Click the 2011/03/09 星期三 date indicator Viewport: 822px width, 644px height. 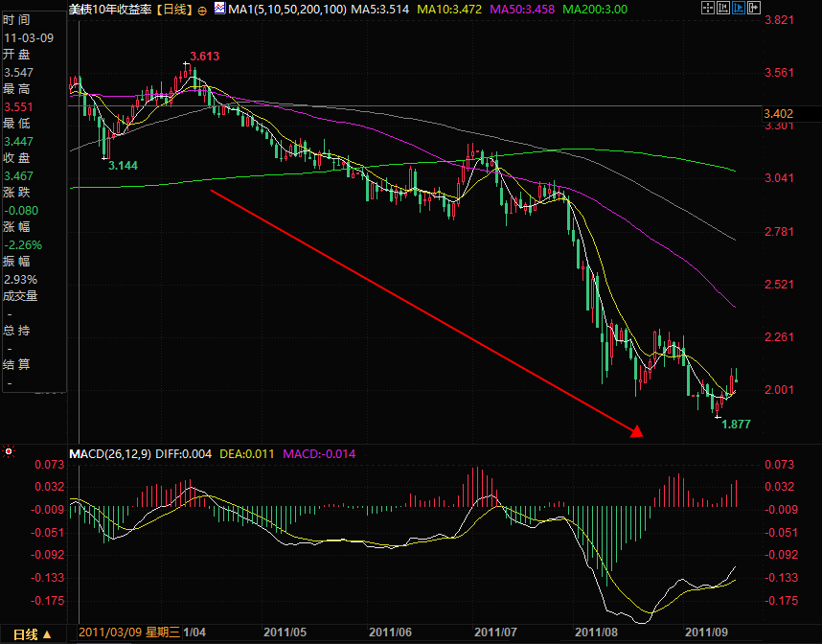[129, 632]
